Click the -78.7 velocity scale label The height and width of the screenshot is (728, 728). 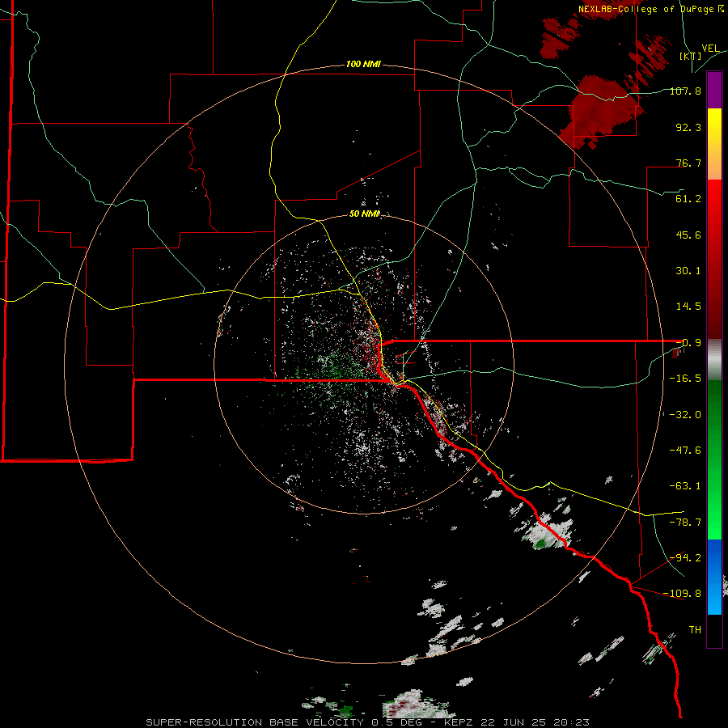click(x=686, y=523)
